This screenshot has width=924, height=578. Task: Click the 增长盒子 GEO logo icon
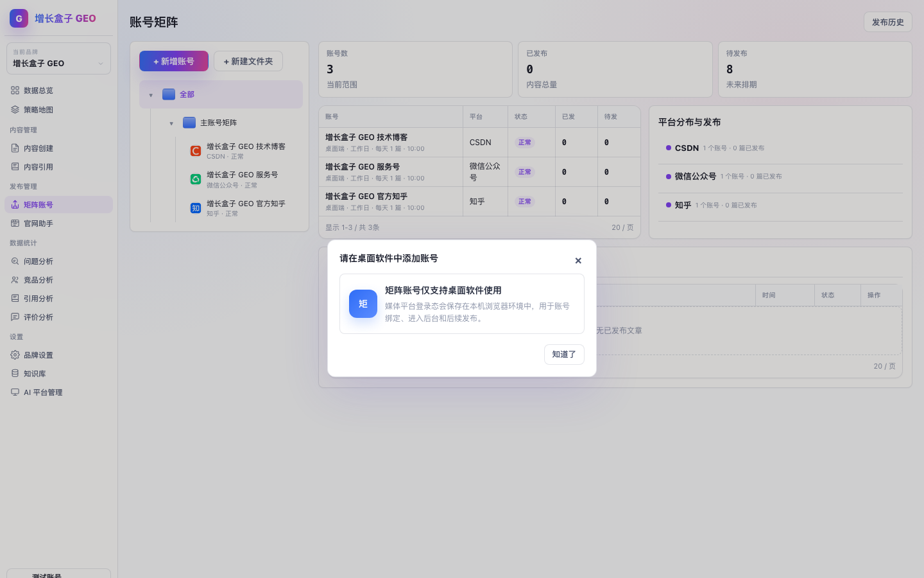point(19,19)
